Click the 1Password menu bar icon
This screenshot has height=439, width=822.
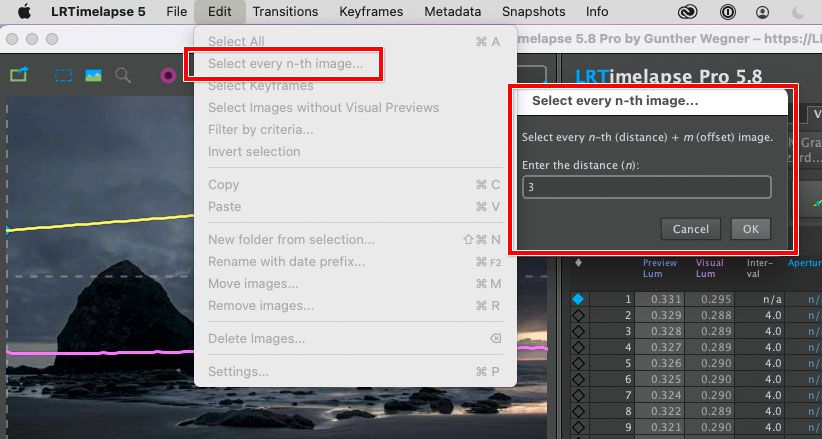pos(727,12)
